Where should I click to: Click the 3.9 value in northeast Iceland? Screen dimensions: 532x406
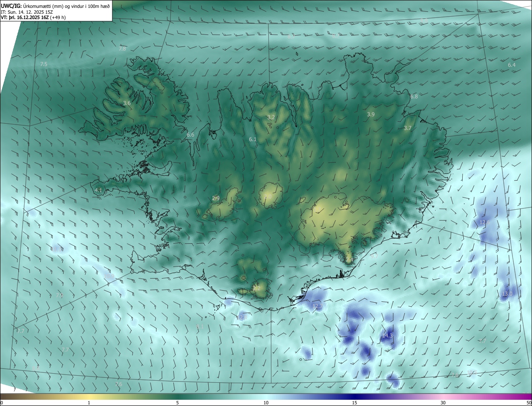click(371, 114)
